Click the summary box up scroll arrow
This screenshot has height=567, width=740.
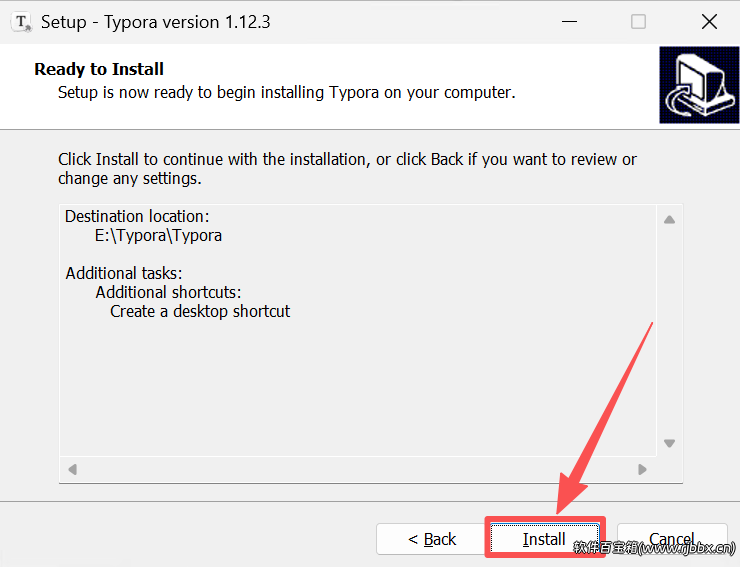[x=669, y=220]
